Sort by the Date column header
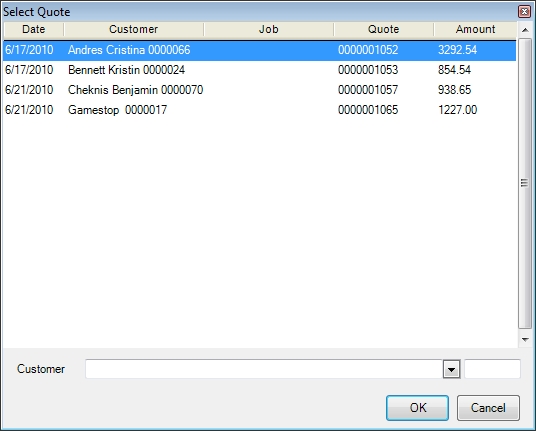 pyautogui.click(x=34, y=29)
